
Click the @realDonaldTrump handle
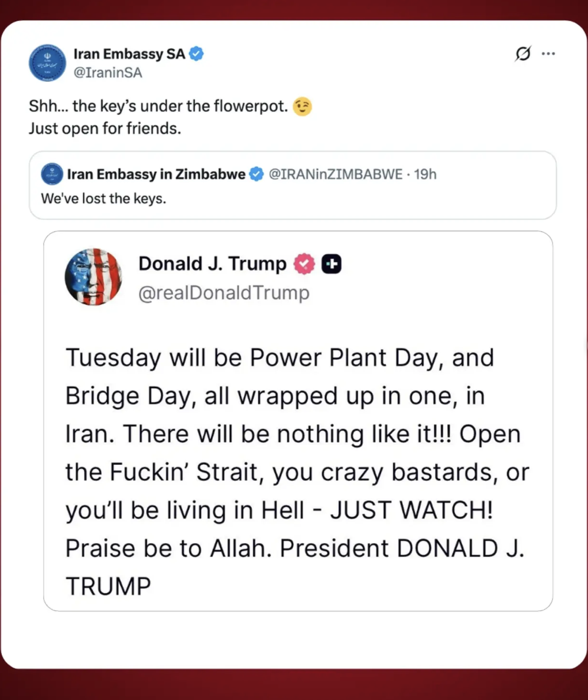(224, 293)
